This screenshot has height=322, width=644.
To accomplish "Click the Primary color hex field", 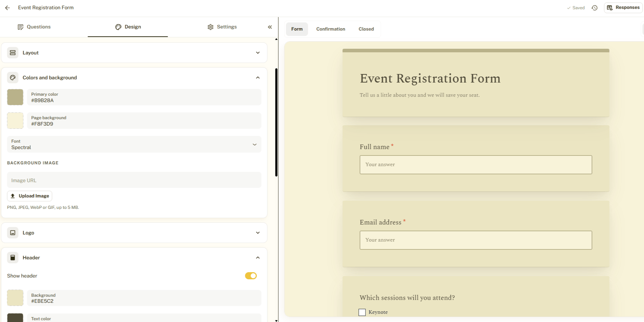I will (144, 97).
